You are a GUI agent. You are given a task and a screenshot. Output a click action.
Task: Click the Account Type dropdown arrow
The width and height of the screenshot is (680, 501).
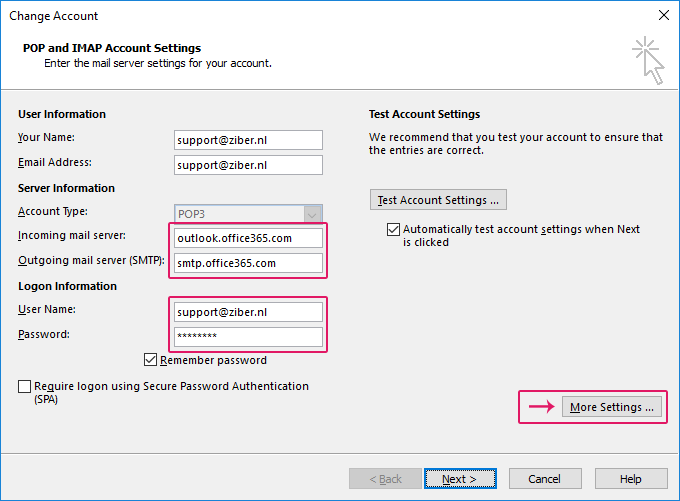[x=312, y=214]
